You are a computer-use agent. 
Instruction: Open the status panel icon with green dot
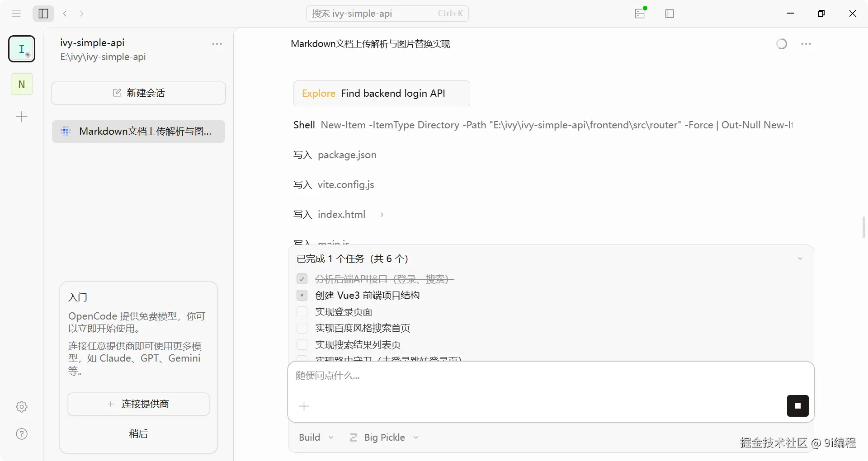pyautogui.click(x=641, y=13)
